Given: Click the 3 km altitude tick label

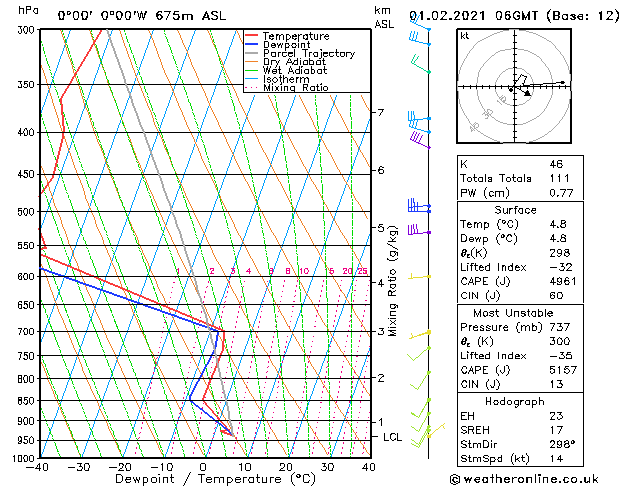Looking at the screenshot, I should [380, 332].
